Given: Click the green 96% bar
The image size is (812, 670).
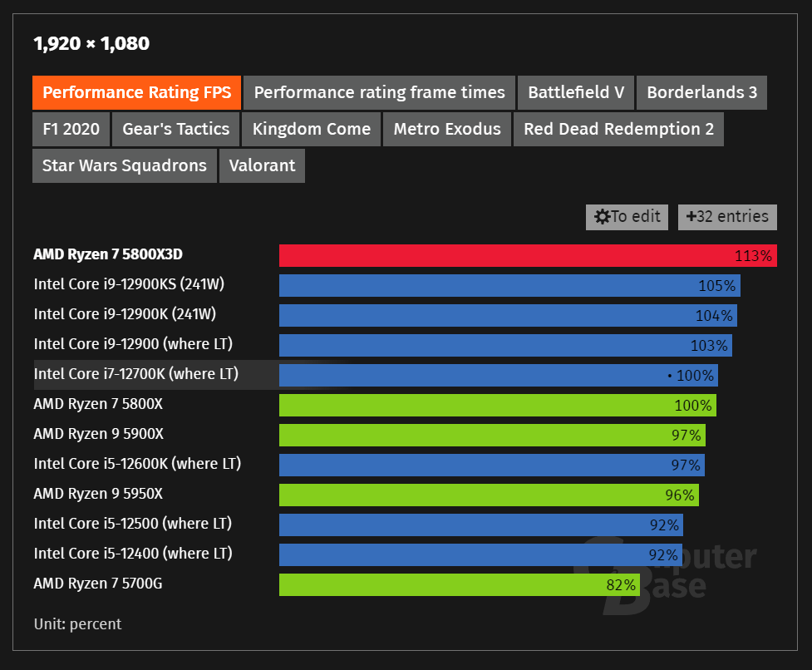Looking at the screenshot, I should (489, 495).
